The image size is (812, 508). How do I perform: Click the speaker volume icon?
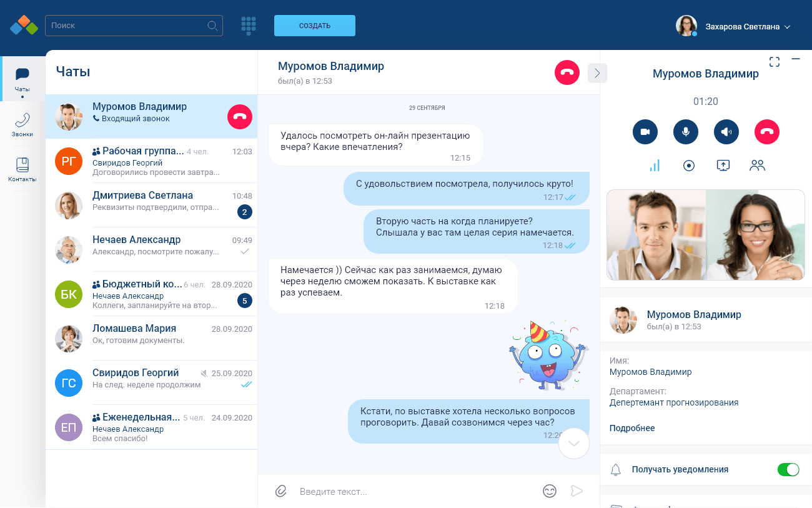pyautogui.click(x=726, y=132)
